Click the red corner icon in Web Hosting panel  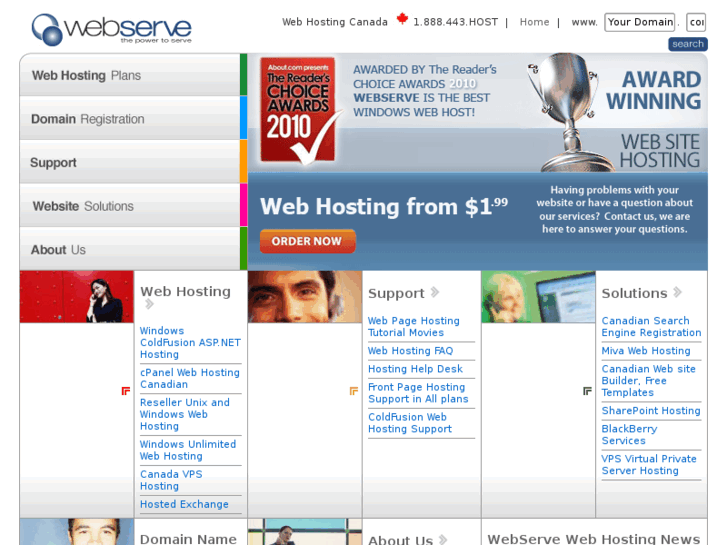[x=126, y=391]
